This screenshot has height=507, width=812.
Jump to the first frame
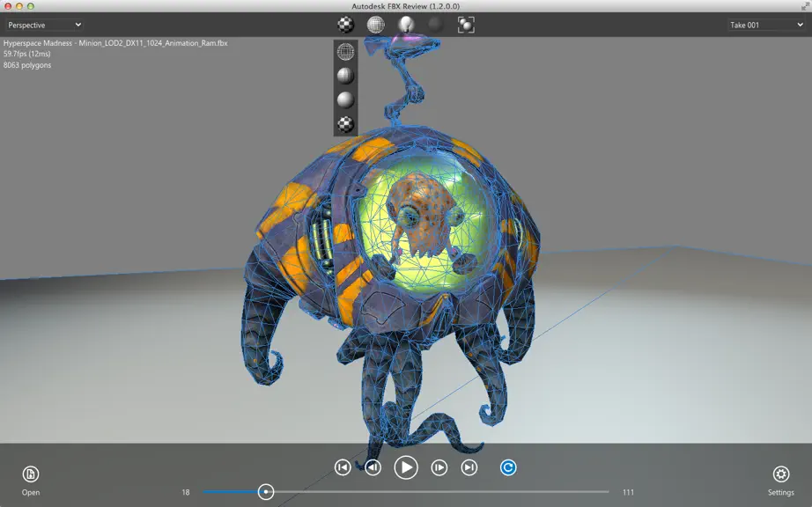[x=343, y=467]
